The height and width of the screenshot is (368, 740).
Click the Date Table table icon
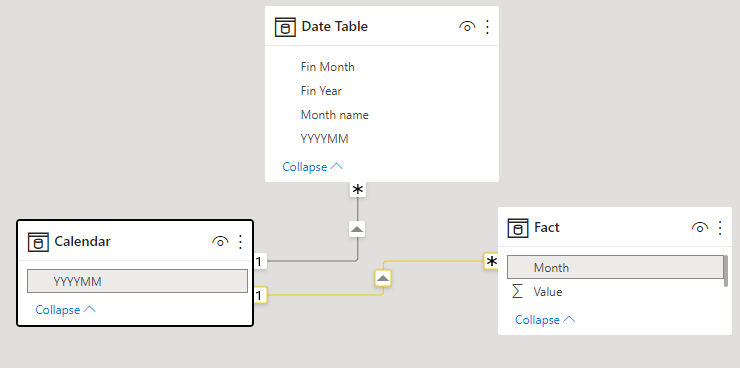click(285, 27)
